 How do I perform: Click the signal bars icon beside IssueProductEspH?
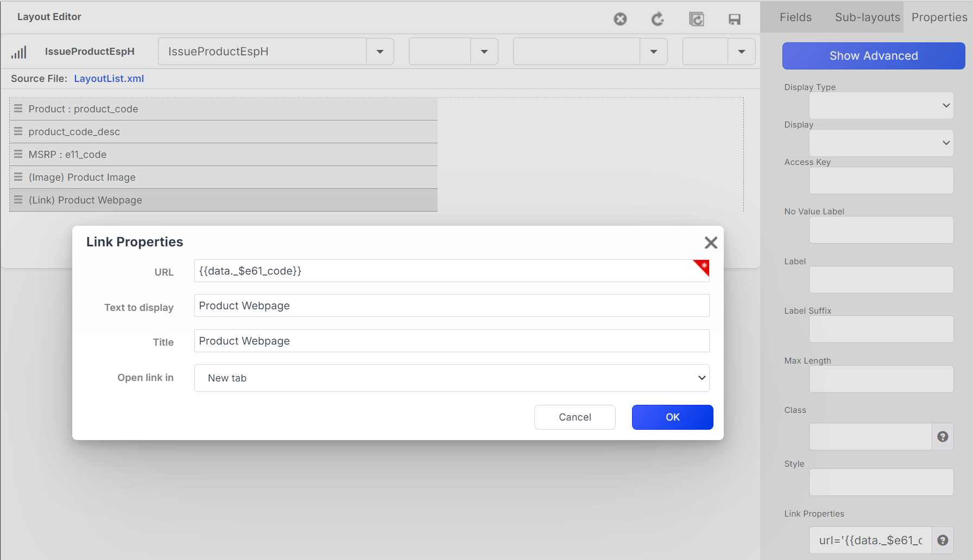click(19, 52)
